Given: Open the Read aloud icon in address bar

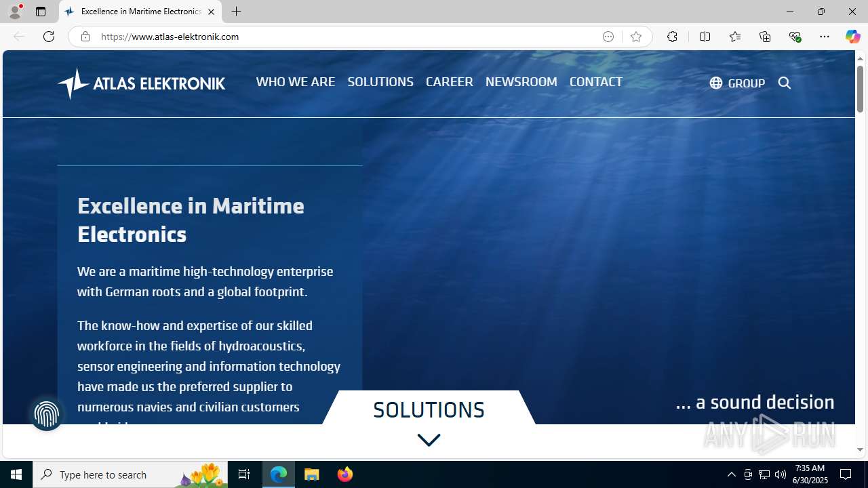Looking at the screenshot, I should [x=608, y=37].
